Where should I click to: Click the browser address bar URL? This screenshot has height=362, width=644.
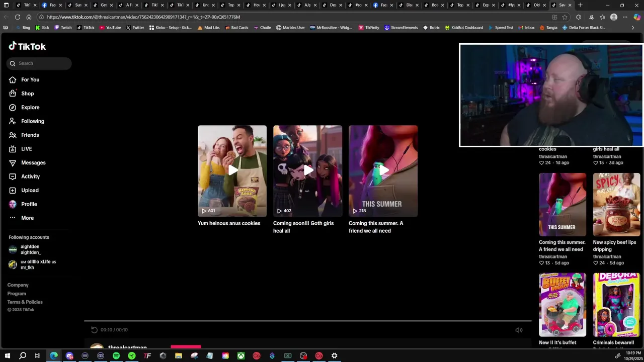coord(143,17)
